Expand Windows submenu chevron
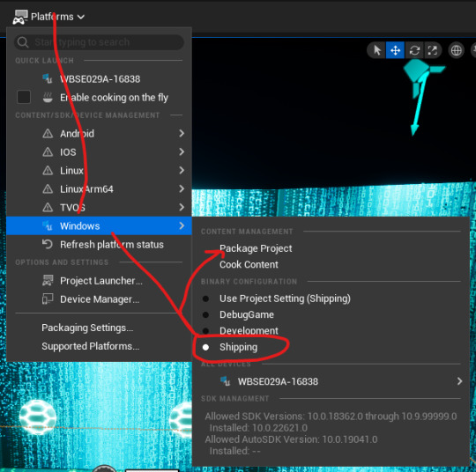Viewport: 476px width, 472px height. point(182,225)
